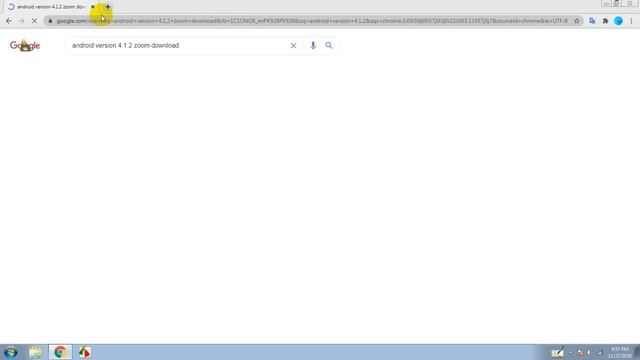The image size is (640, 360).
Task: Open the Windows Start menu
Action: 11,352
